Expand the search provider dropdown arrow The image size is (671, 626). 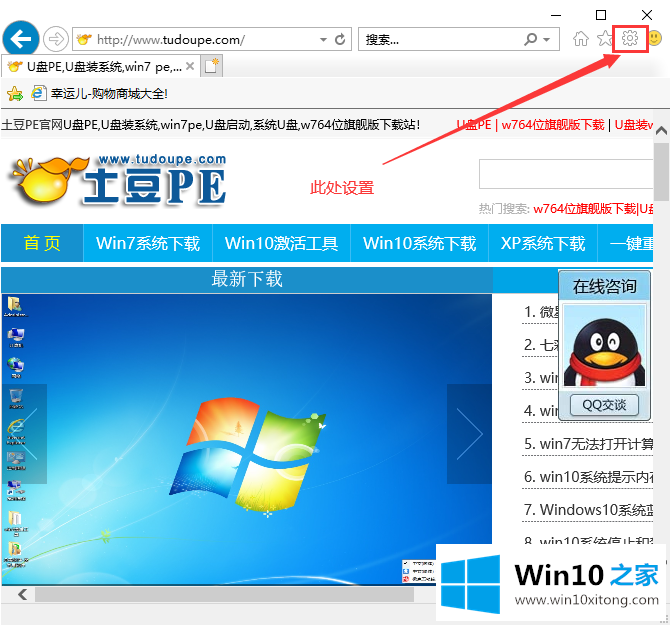click(x=546, y=39)
